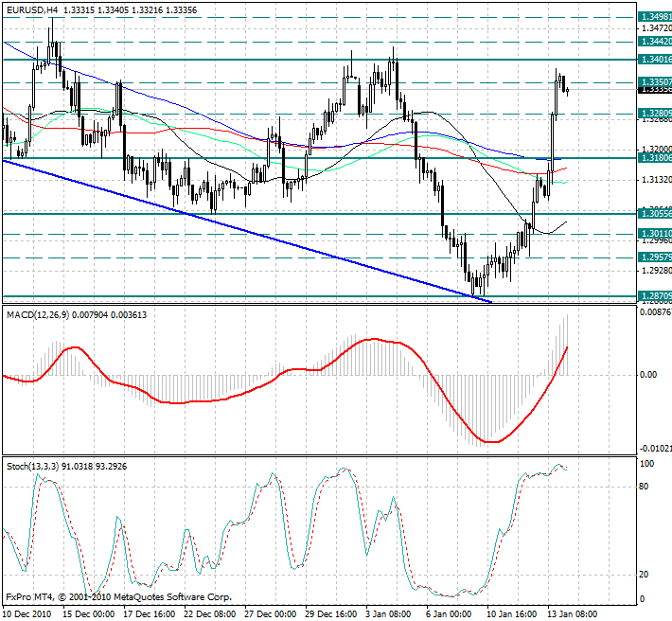Click the 1.2957 level price label
The image size is (672, 621).
[x=655, y=257]
